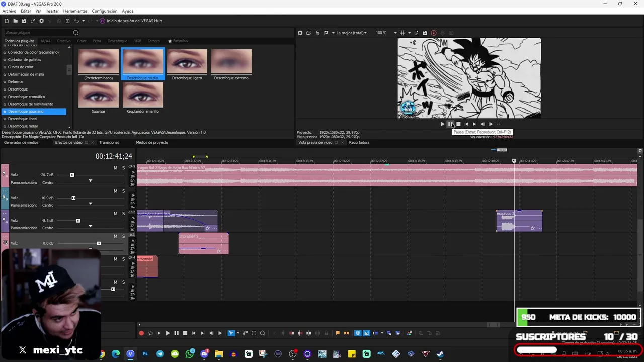Select the Zoom tool magnifier
The height and width of the screenshot is (362, 644).
click(262, 333)
